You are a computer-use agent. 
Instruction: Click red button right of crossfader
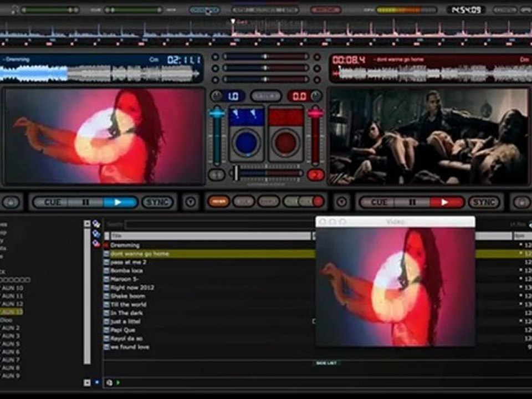click(x=315, y=175)
